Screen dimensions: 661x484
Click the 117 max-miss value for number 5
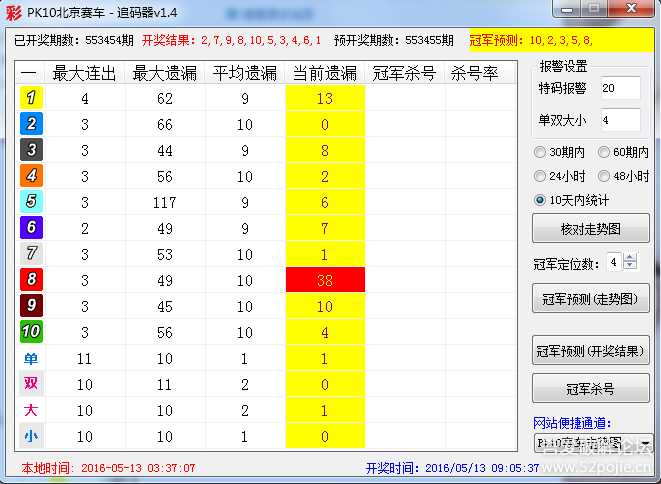click(x=164, y=202)
